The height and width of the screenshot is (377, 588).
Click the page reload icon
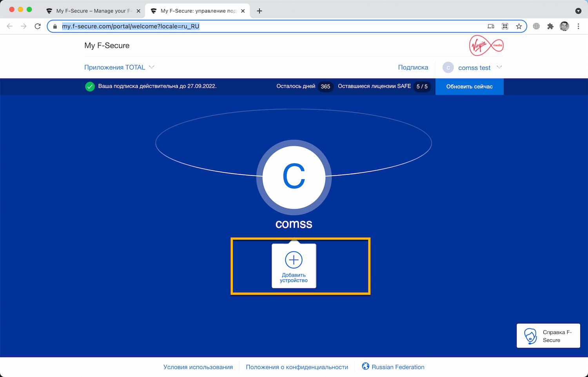[38, 26]
